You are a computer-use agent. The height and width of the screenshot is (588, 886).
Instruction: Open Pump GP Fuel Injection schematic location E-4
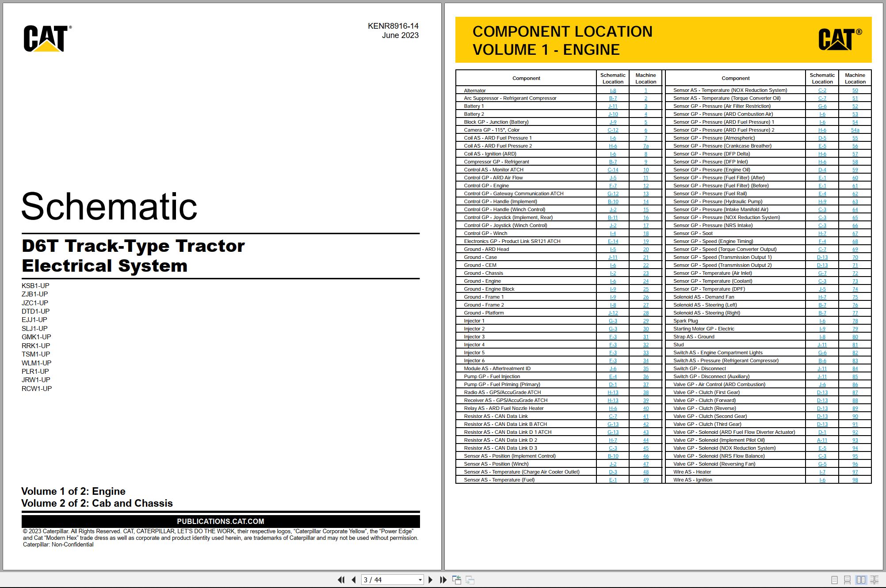click(613, 377)
